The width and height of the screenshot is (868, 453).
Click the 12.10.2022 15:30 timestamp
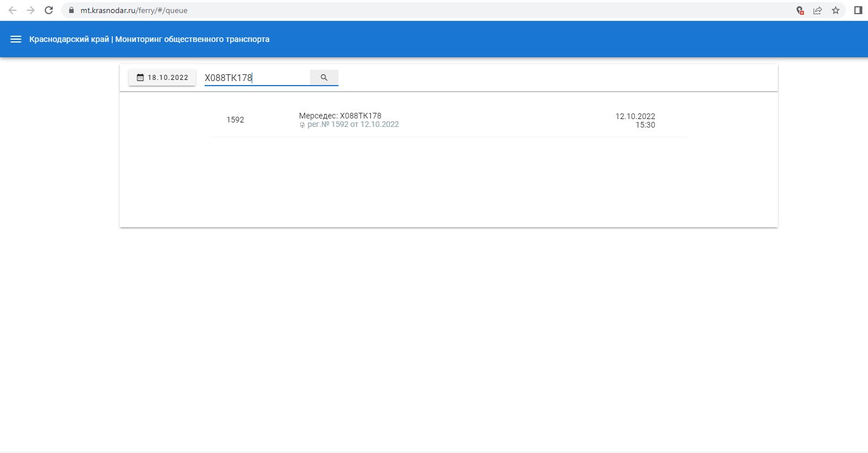point(635,120)
